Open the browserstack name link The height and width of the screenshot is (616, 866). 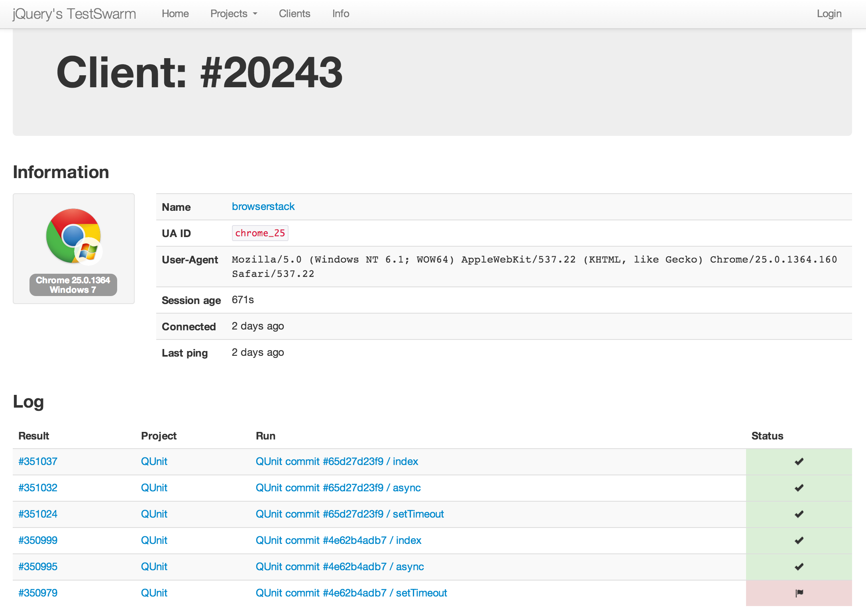tap(263, 206)
